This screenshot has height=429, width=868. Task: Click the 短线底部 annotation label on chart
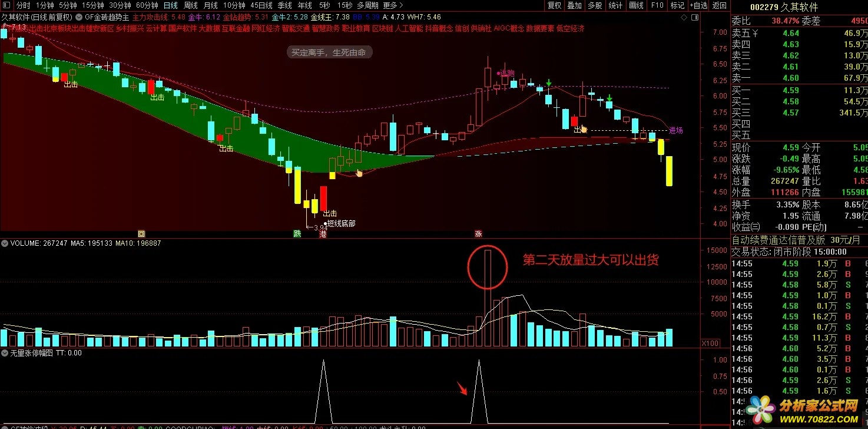coord(341,223)
